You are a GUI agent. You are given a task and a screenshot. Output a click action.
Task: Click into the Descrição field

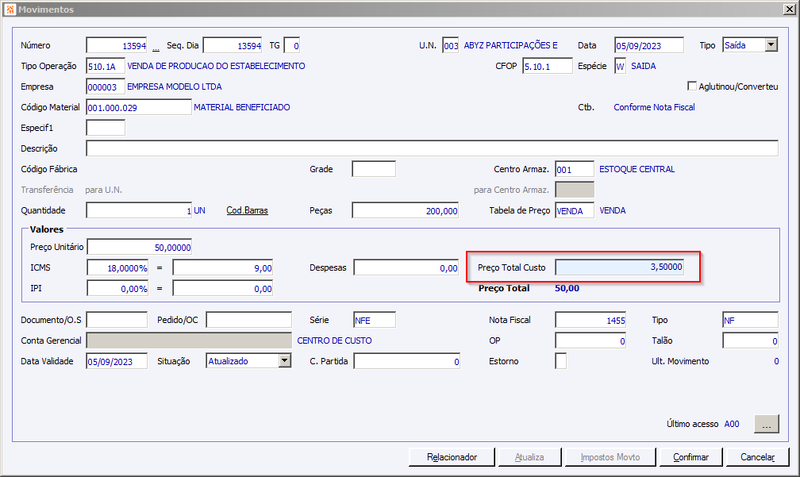[432, 148]
